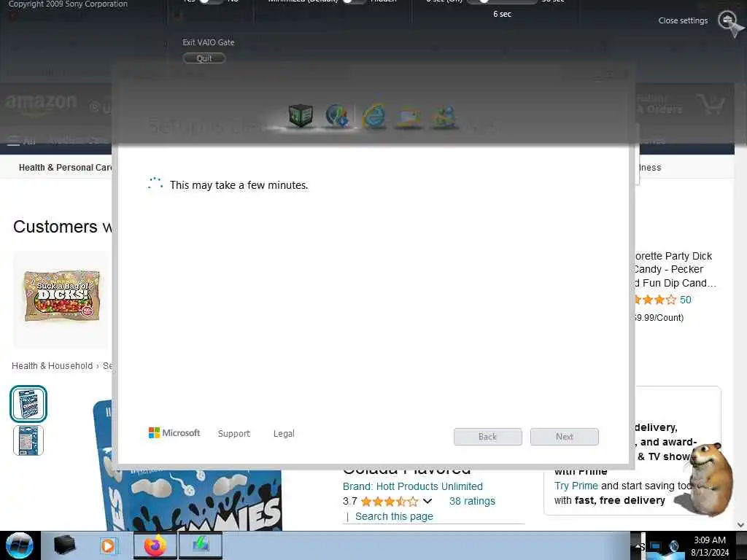
Task: Click the taskbar clock showing 3:09 AM
Action: click(x=710, y=546)
